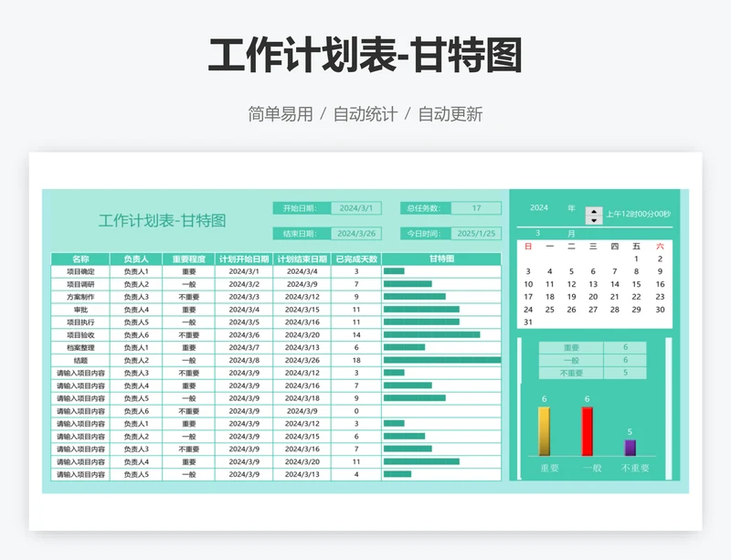Select the start date field 2024/3/1

tap(356, 208)
